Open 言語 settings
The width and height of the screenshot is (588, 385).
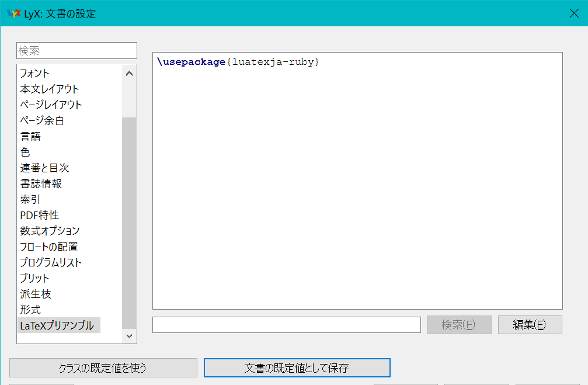click(x=30, y=136)
